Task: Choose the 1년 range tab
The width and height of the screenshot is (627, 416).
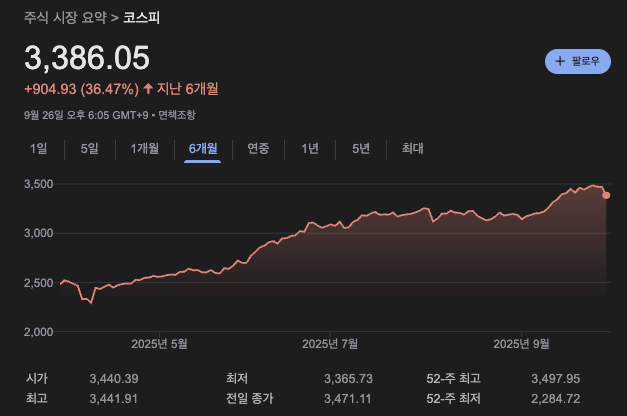Action: pyautogui.click(x=310, y=149)
